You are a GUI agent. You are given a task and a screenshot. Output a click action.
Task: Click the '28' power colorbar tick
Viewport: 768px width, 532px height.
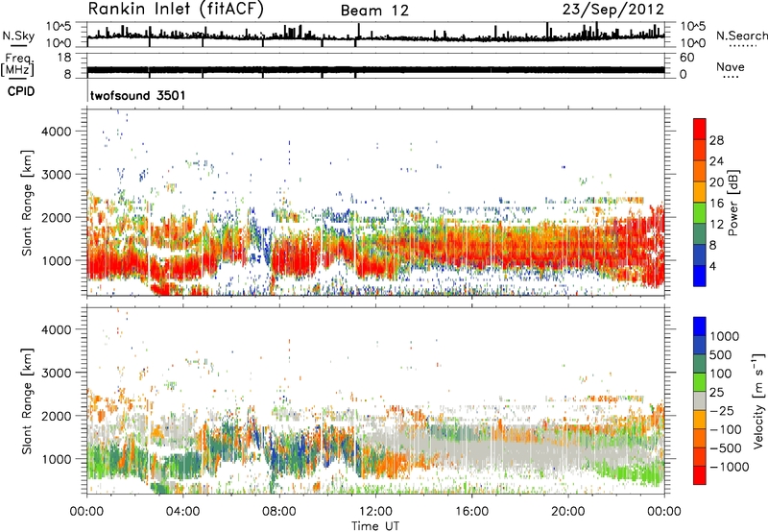tap(716, 140)
